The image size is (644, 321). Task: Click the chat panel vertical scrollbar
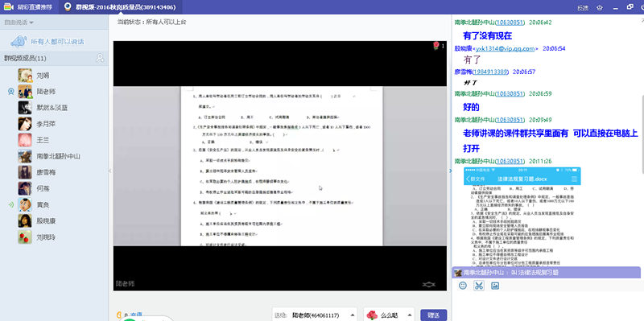click(642, 134)
